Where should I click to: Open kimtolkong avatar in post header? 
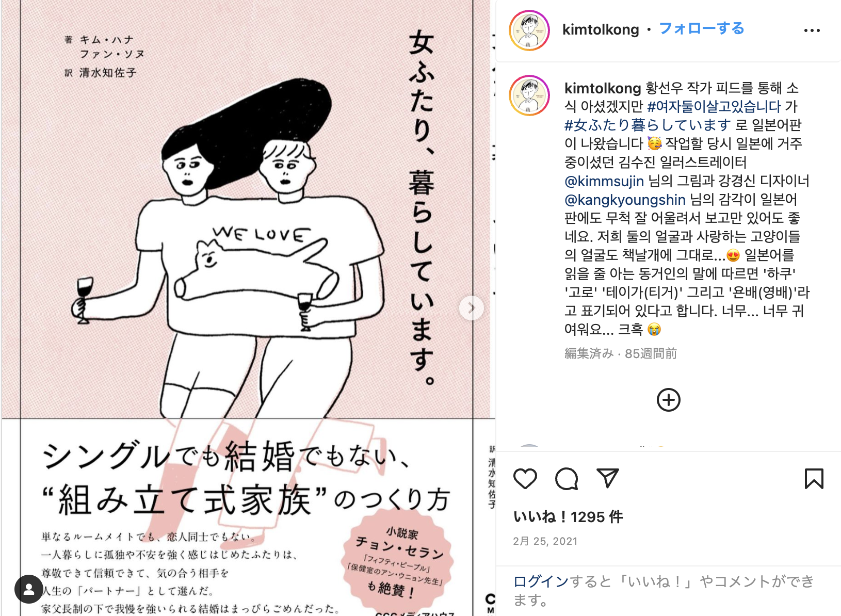(529, 30)
